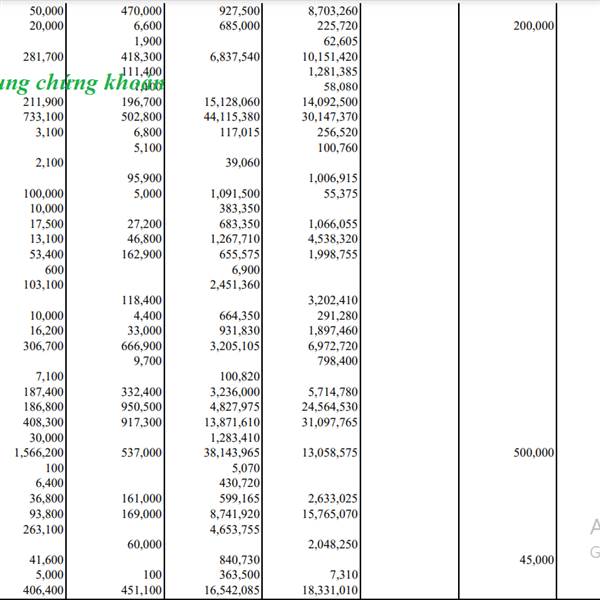The width and height of the screenshot is (600, 600).
Task: Click the cell 383,350
Action: tap(239, 209)
